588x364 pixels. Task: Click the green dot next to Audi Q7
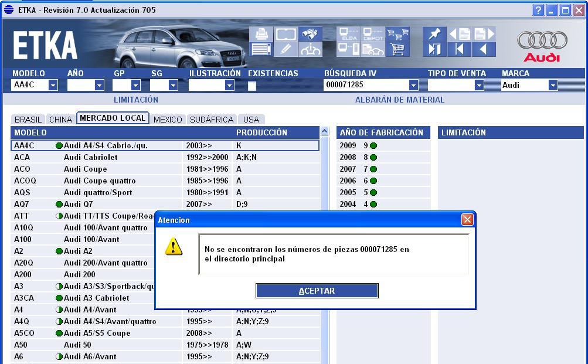pos(59,205)
